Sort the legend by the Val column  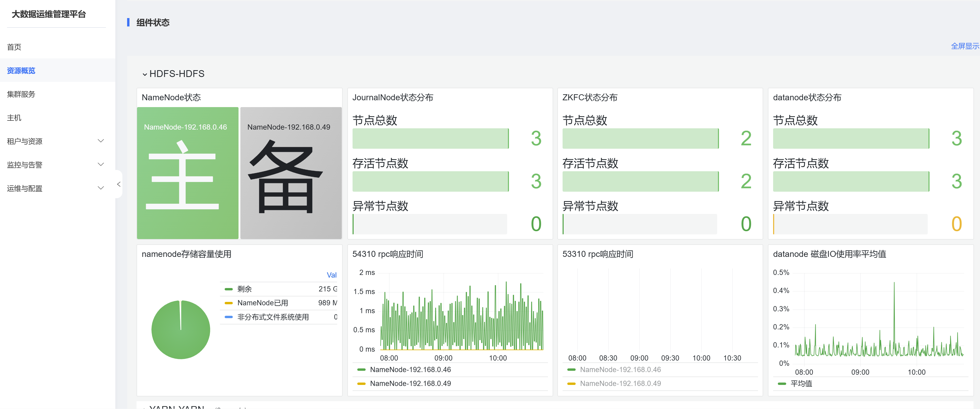coord(331,275)
